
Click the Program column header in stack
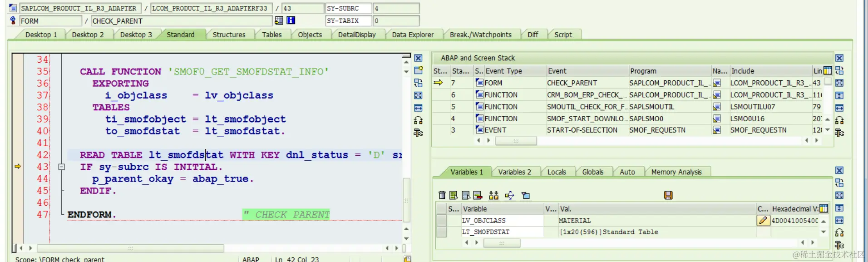click(x=670, y=71)
